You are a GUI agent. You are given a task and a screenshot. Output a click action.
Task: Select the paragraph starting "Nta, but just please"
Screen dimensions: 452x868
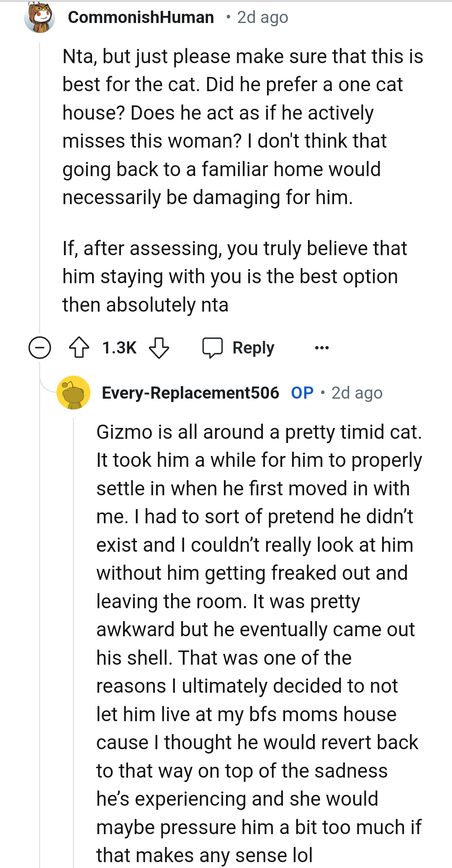tap(243, 127)
